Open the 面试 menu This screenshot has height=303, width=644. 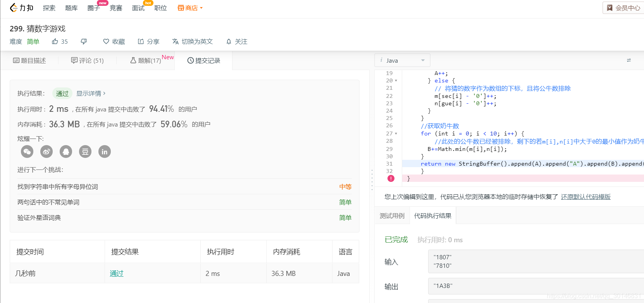(x=138, y=8)
